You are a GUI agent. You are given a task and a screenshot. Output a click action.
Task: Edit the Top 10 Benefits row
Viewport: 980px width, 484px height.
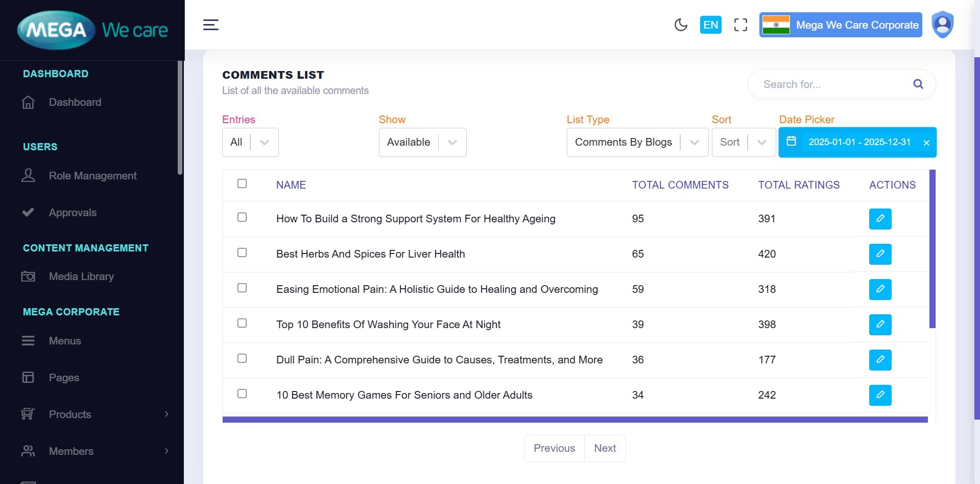click(880, 325)
